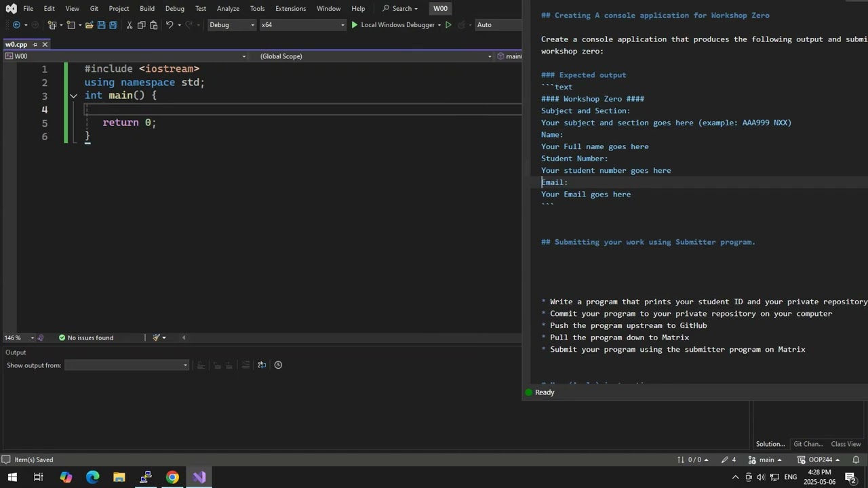Switch to the Git Changes tab
Viewport: 868px width, 488px height.
[808, 444]
